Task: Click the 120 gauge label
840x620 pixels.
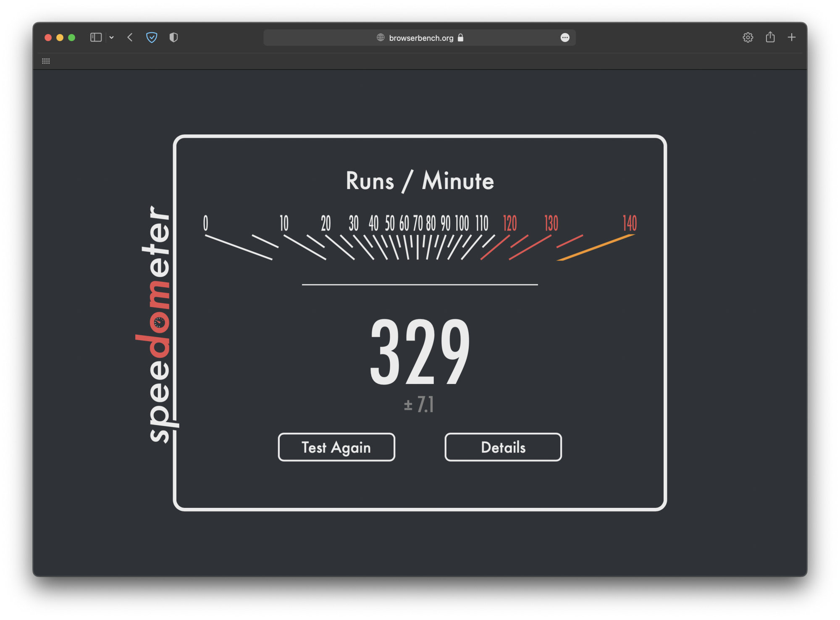Action: pyautogui.click(x=510, y=223)
